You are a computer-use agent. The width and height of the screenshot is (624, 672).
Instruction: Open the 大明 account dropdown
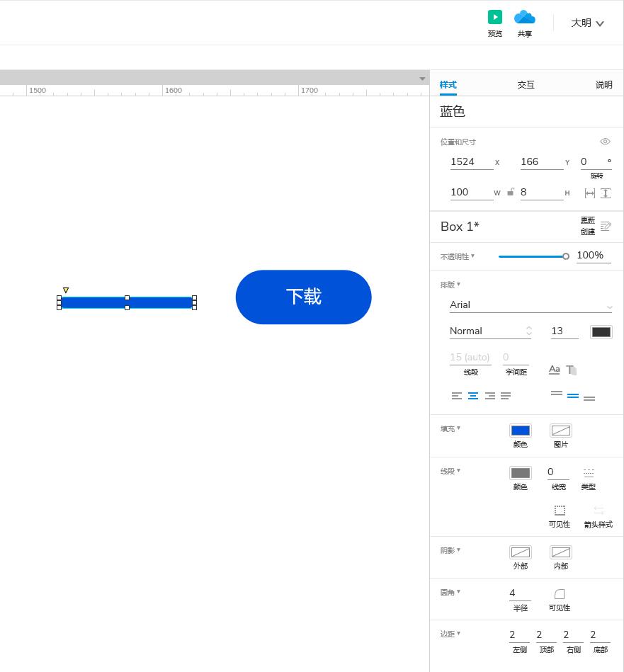[x=587, y=23]
